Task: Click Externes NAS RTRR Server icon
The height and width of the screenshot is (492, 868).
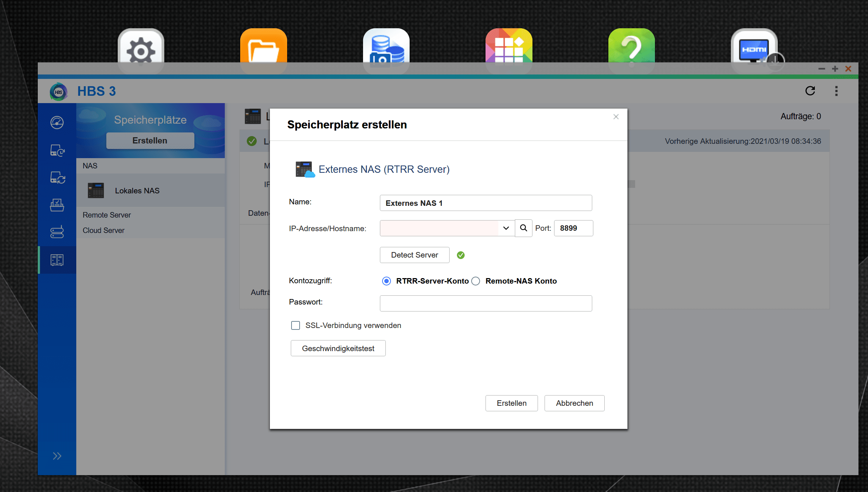Action: pos(305,170)
